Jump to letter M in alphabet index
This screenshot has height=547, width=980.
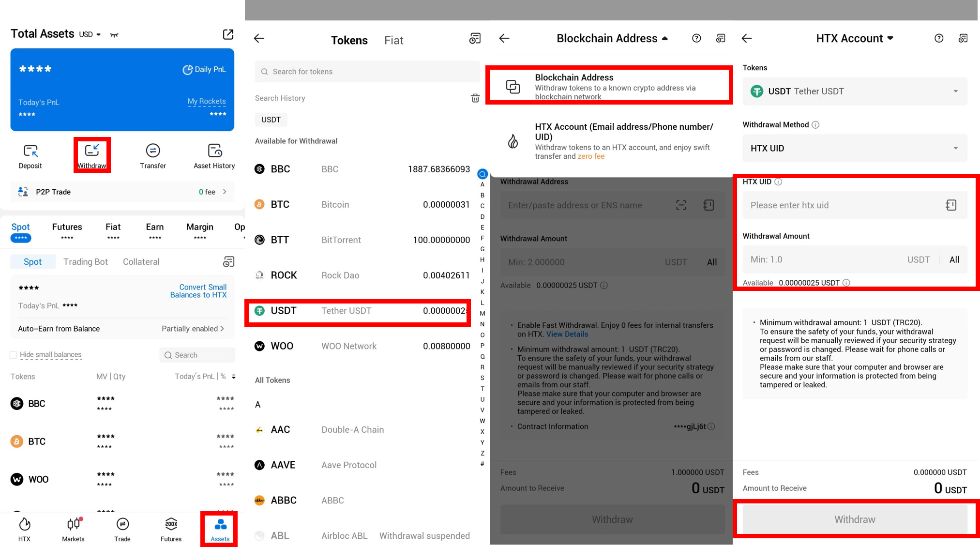tap(482, 314)
